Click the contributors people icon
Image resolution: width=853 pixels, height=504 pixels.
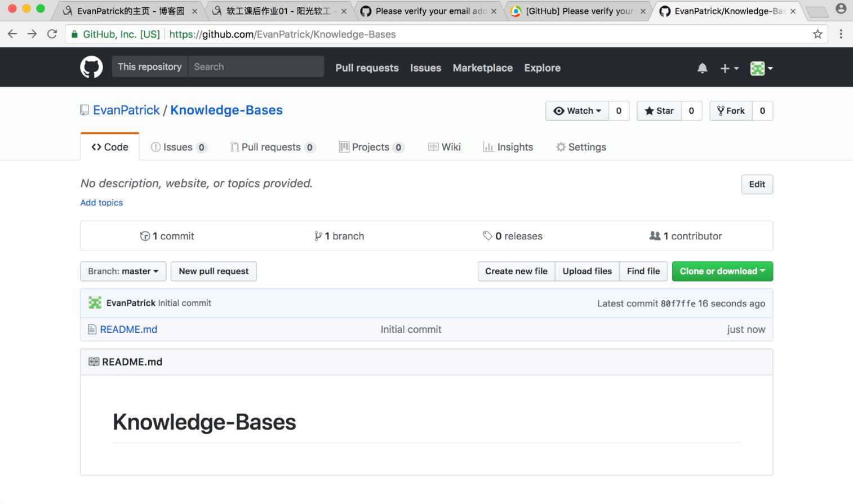pyautogui.click(x=655, y=236)
